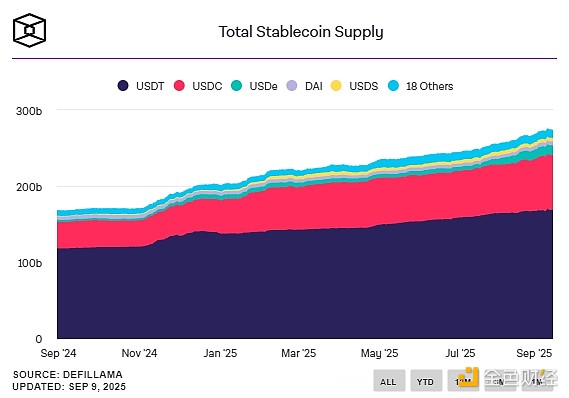The height and width of the screenshot is (398, 569).
Task: Toggle USDT series via its legend dot
Action: tap(123, 86)
